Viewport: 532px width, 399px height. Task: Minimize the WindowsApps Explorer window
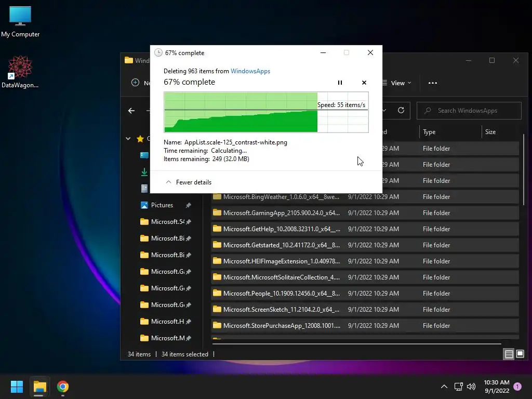point(469,60)
